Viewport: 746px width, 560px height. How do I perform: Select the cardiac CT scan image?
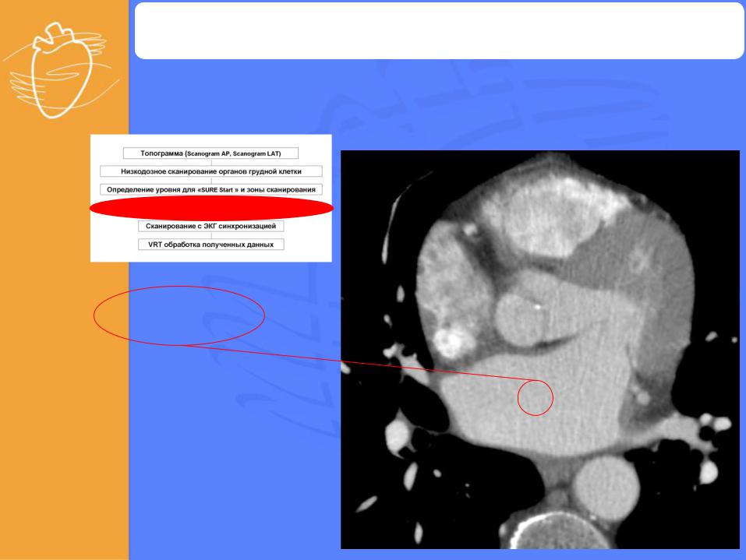tap(540, 350)
